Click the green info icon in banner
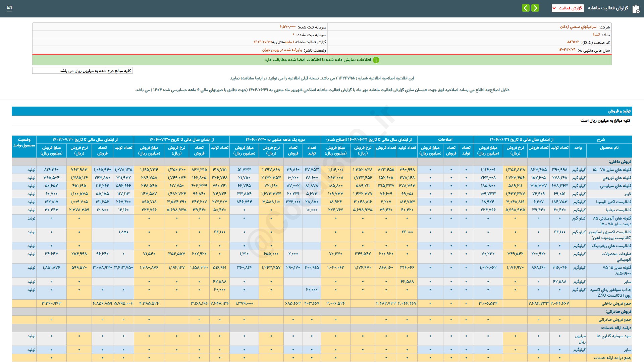Screen dimensions: 644x362 click(376, 60)
